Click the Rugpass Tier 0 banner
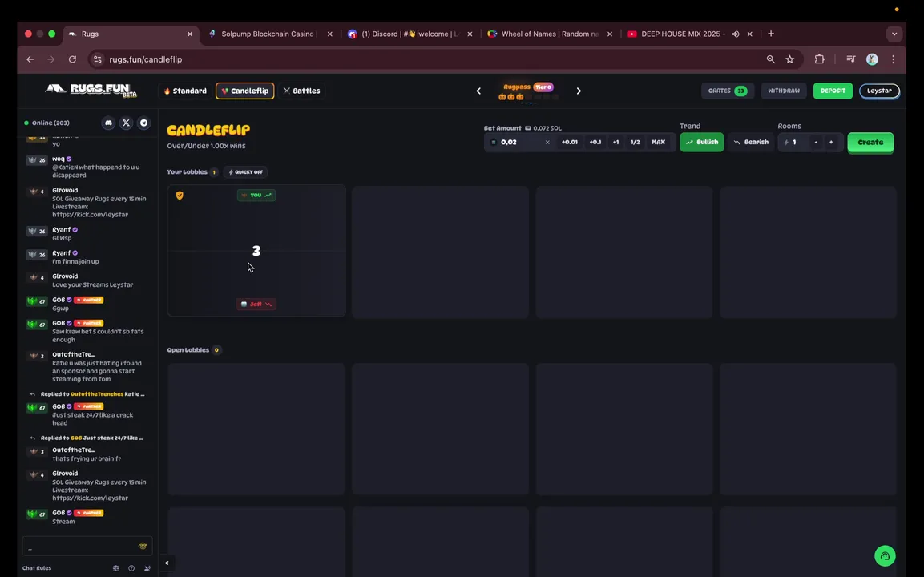Screen dimensions: 924x577 point(528,91)
